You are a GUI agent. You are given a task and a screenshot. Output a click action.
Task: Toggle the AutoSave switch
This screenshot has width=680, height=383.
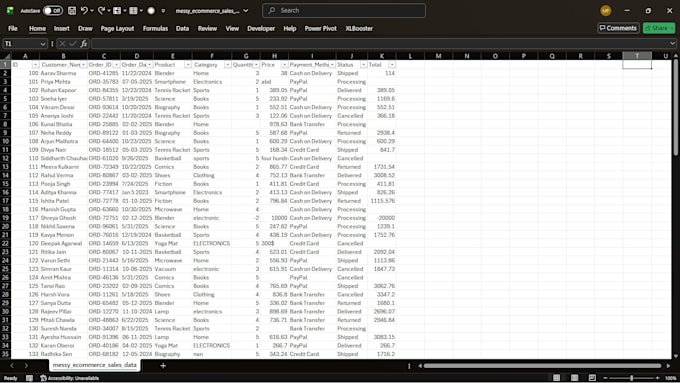tap(52, 10)
